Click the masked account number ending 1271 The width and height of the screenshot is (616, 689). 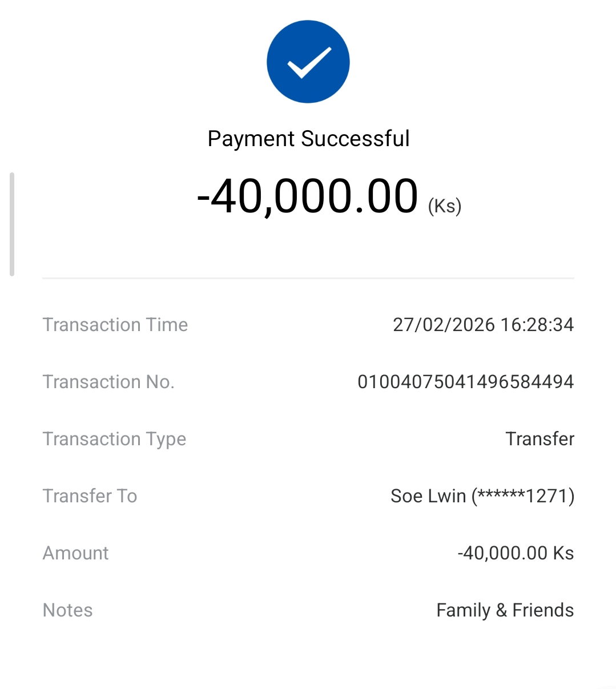pos(523,496)
